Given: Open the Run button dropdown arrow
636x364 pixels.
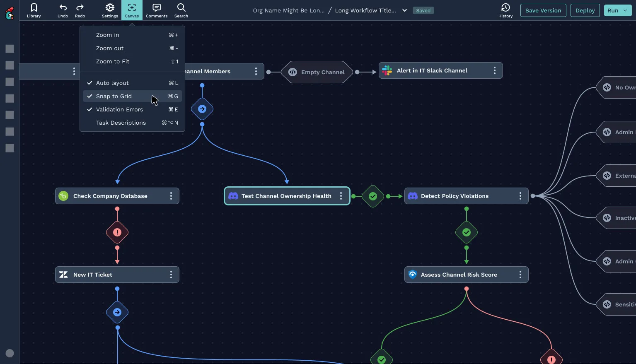Looking at the screenshot, I should pyautogui.click(x=625, y=10).
